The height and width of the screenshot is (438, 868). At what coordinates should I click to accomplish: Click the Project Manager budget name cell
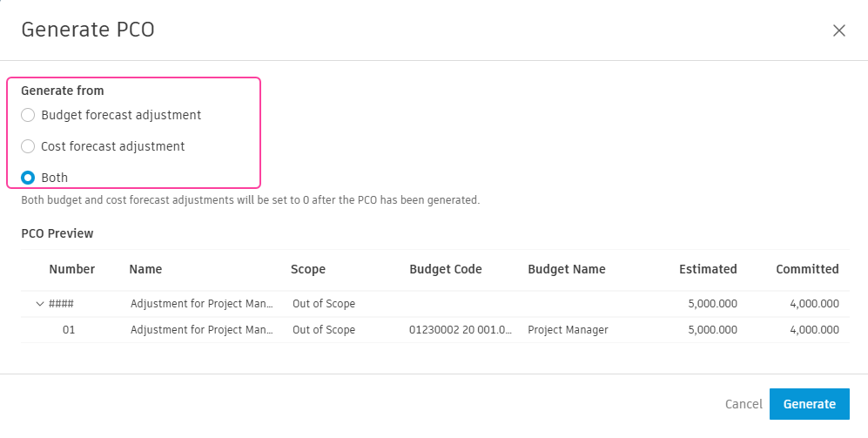tap(568, 330)
